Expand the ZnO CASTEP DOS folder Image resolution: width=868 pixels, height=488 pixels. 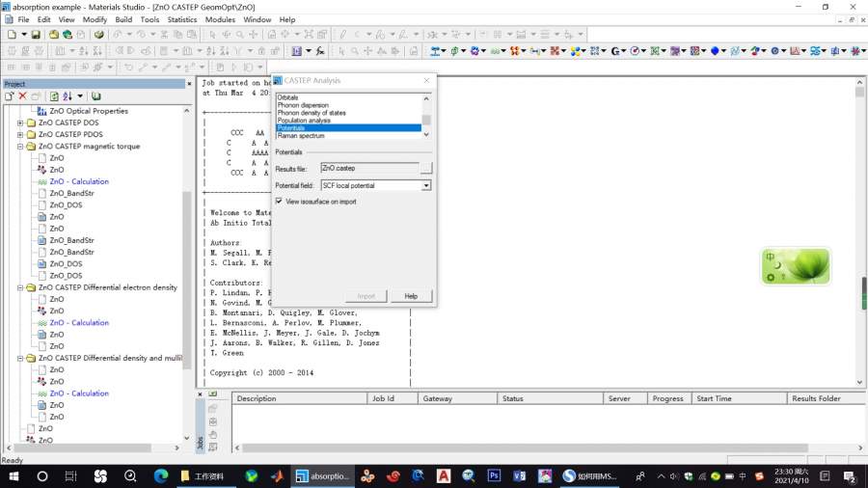(x=20, y=123)
